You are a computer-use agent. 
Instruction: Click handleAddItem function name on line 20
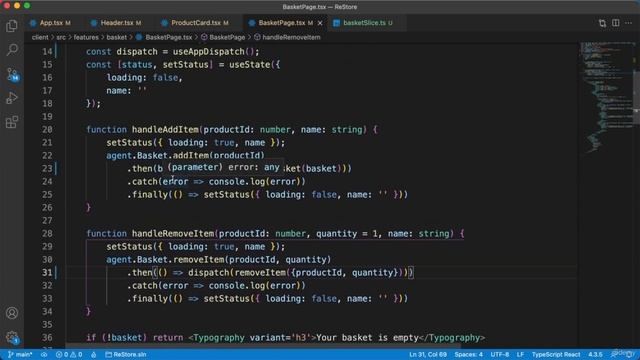165,129
